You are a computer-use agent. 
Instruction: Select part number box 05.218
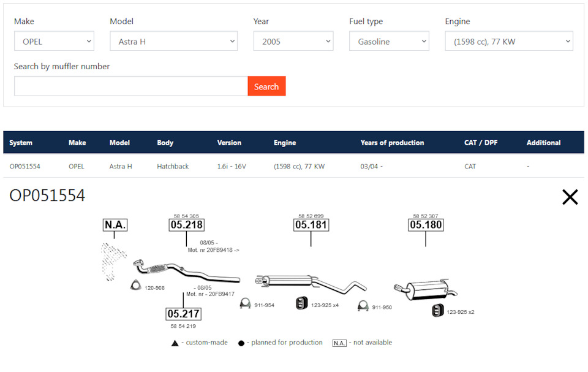coord(186,225)
